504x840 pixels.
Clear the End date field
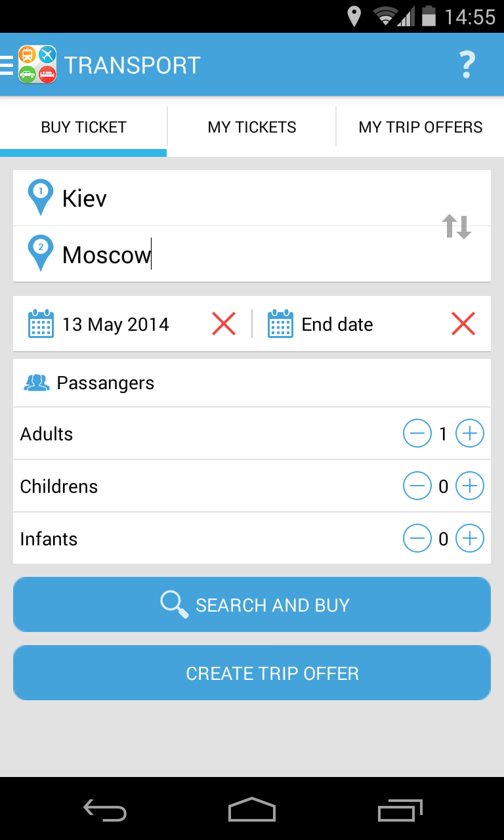(463, 324)
